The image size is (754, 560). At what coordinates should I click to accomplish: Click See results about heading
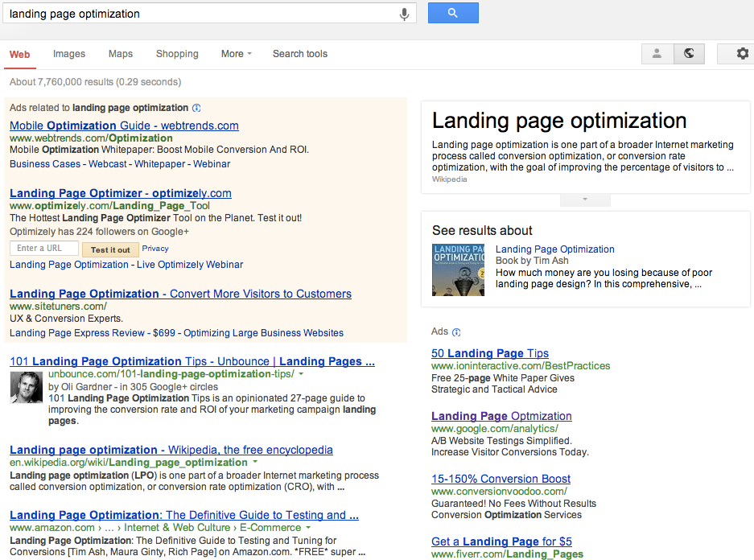point(482,231)
